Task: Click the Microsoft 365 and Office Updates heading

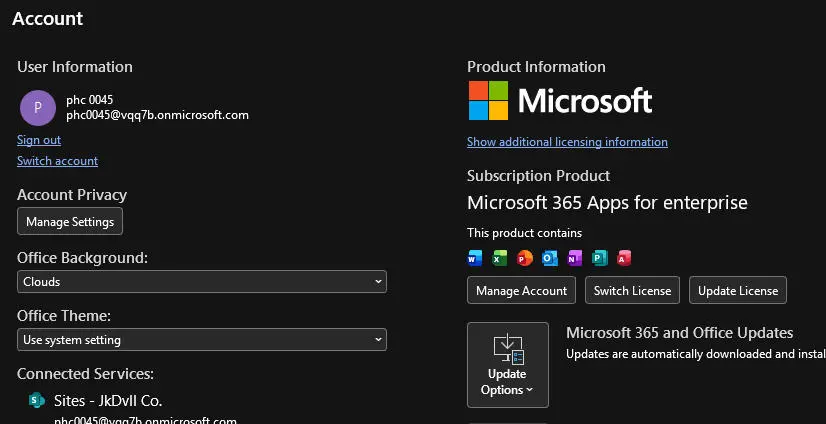Action: click(x=680, y=333)
